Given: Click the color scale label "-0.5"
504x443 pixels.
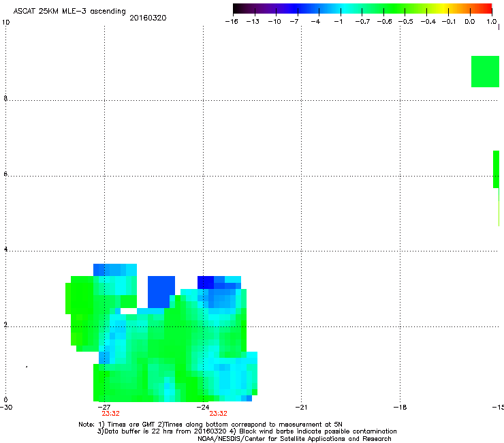Looking at the screenshot, I should 406,22.
